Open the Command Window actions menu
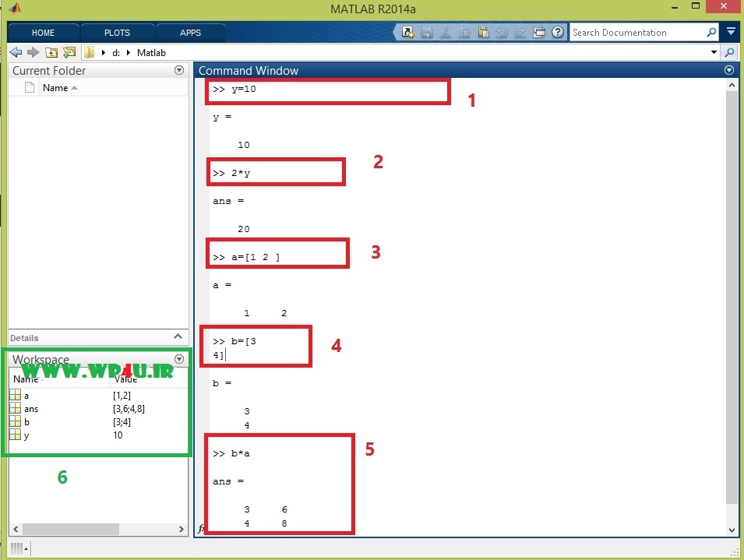 729,70
